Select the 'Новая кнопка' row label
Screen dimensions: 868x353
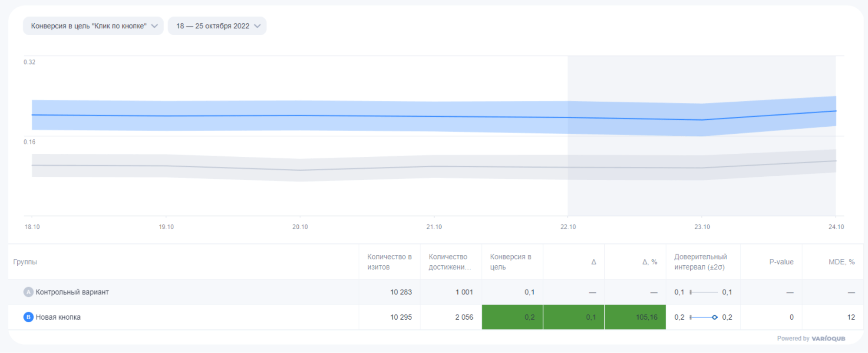58,317
